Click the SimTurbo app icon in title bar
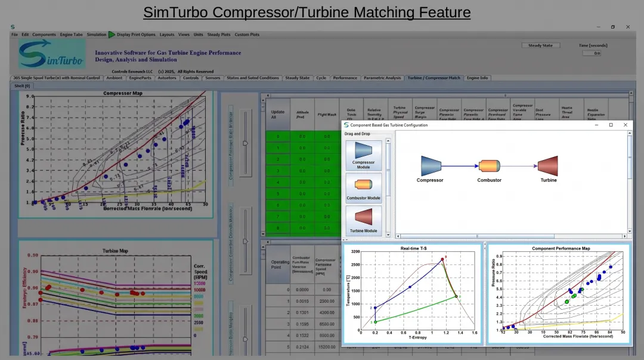The image size is (644, 360). (13, 27)
